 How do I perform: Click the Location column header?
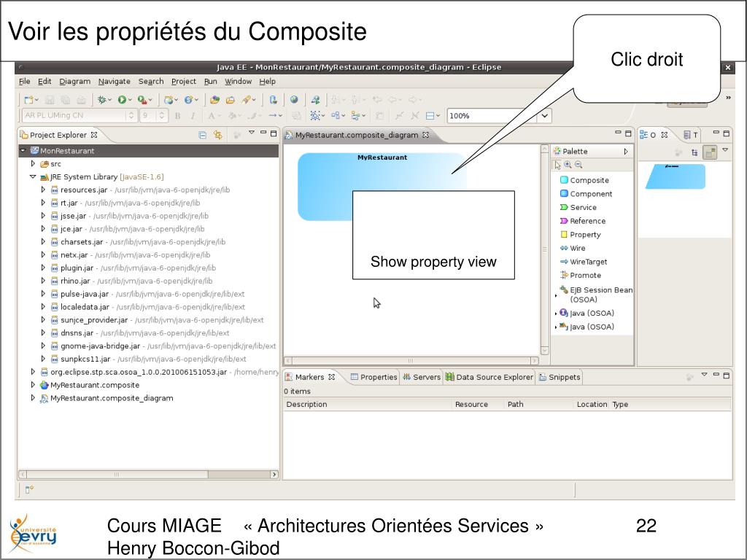point(592,404)
